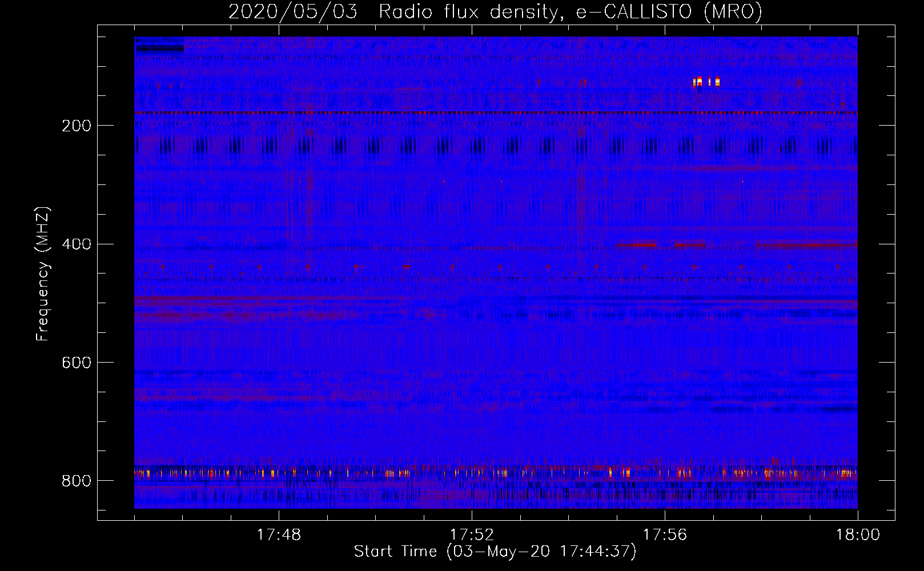Click the bright yellow-white burst near 17:57
The height and width of the screenshot is (571, 924).
(706, 82)
